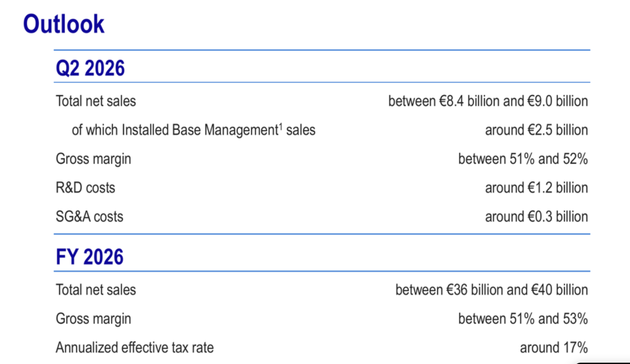The image size is (630, 364).
Task: Click the FY Total net sales label
Action: pos(96,290)
